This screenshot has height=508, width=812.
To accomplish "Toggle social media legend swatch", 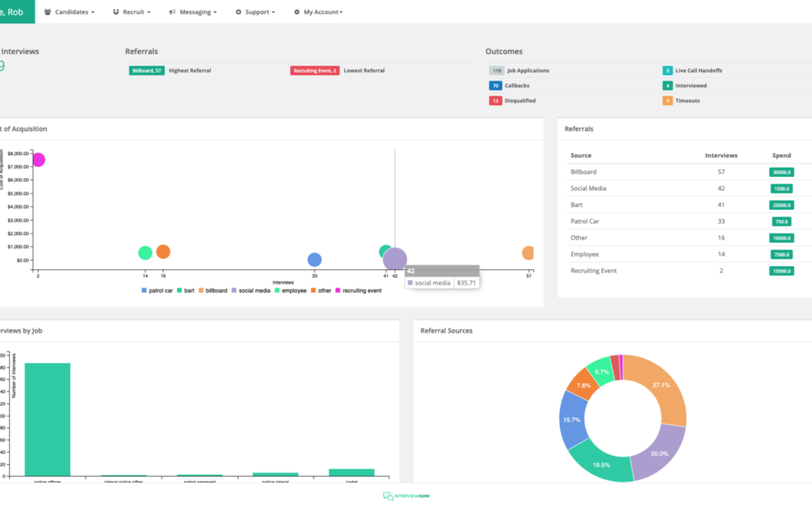I will pos(234,290).
